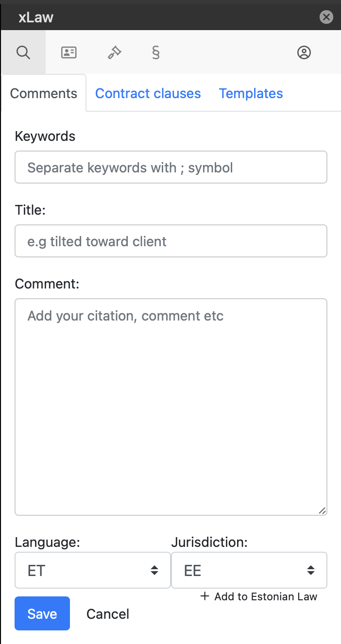Screen dimensions: 341x644
Task: Open the Templates tab
Action: tap(251, 93)
